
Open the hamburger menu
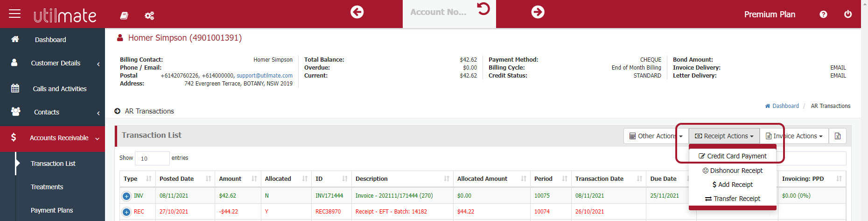point(15,14)
